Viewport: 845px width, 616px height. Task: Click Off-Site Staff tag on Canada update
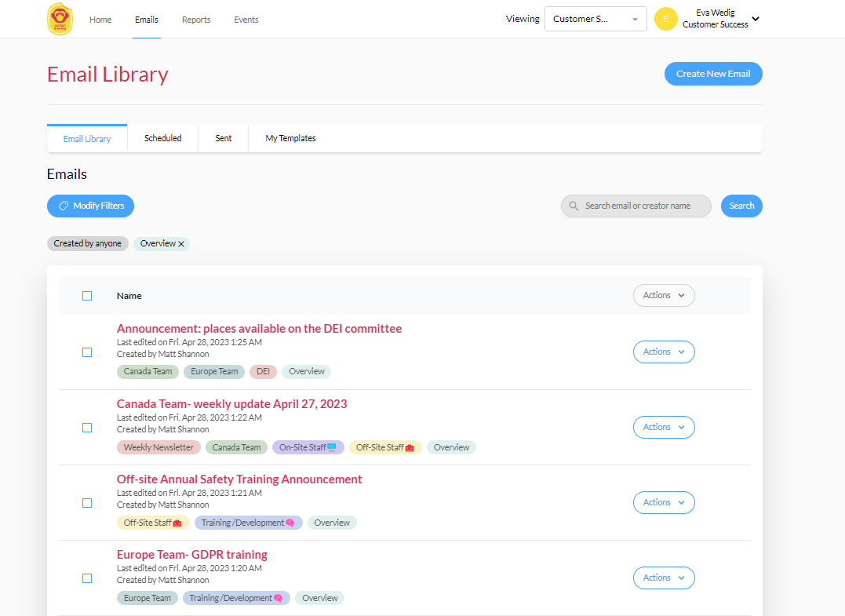click(385, 447)
